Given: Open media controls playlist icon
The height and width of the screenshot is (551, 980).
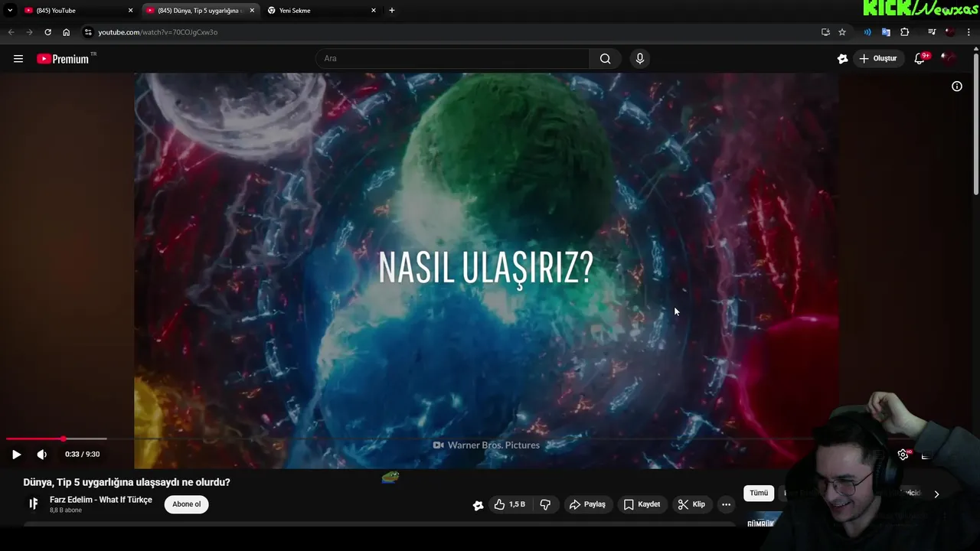Looking at the screenshot, I should click(x=932, y=32).
